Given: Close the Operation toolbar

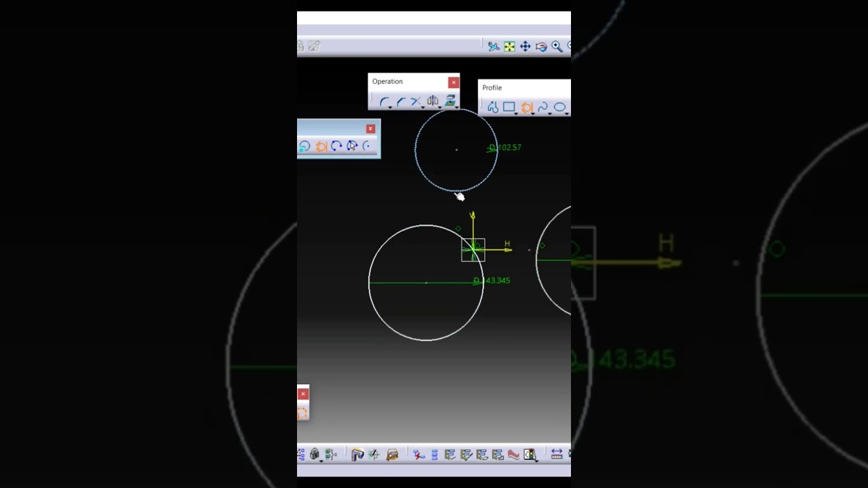Looking at the screenshot, I should 454,83.
